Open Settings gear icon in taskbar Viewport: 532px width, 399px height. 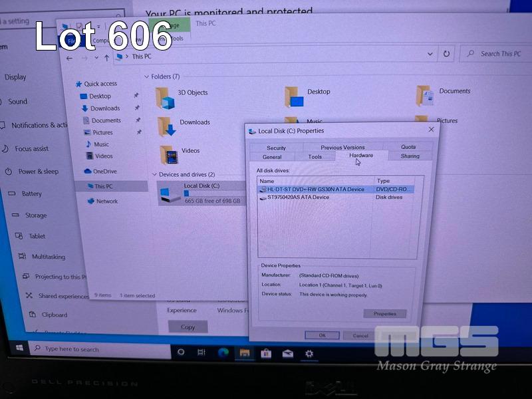tap(309, 353)
